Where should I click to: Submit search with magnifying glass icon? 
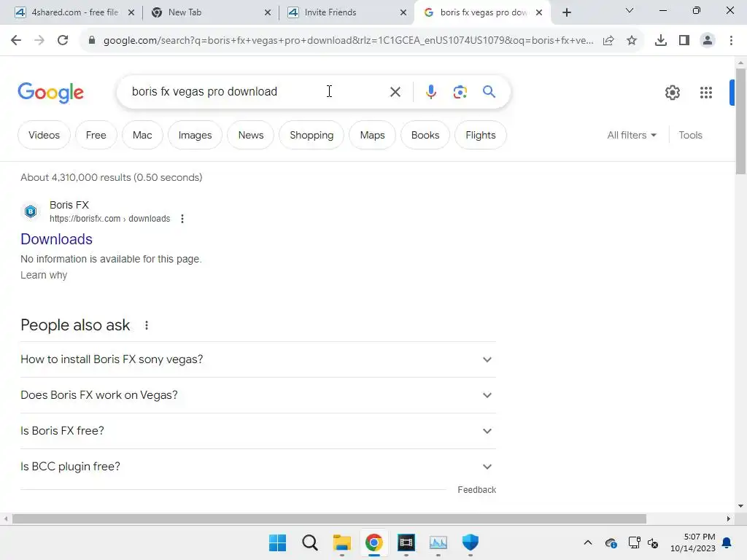pyautogui.click(x=489, y=91)
